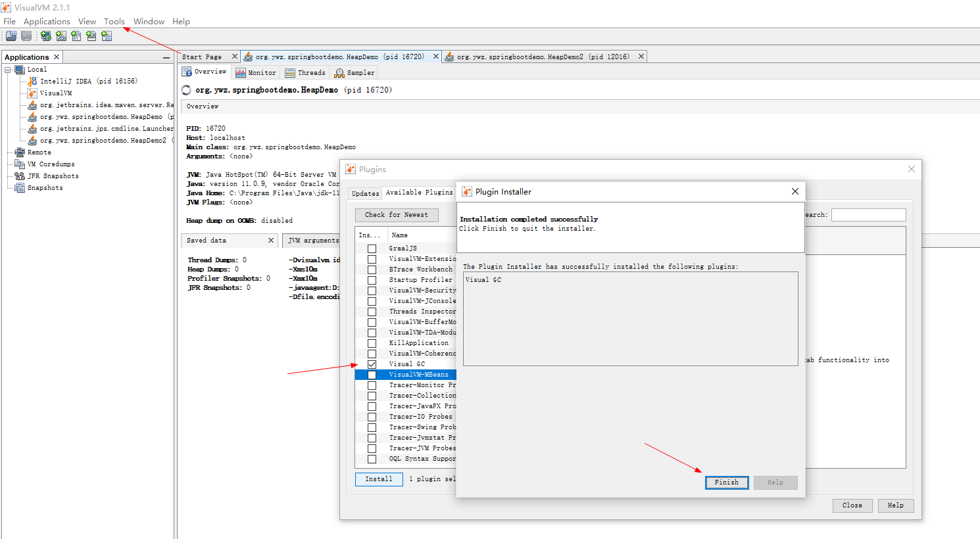Close the Saved data section
Viewport: 980px width, 539px height.
point(270,241)
